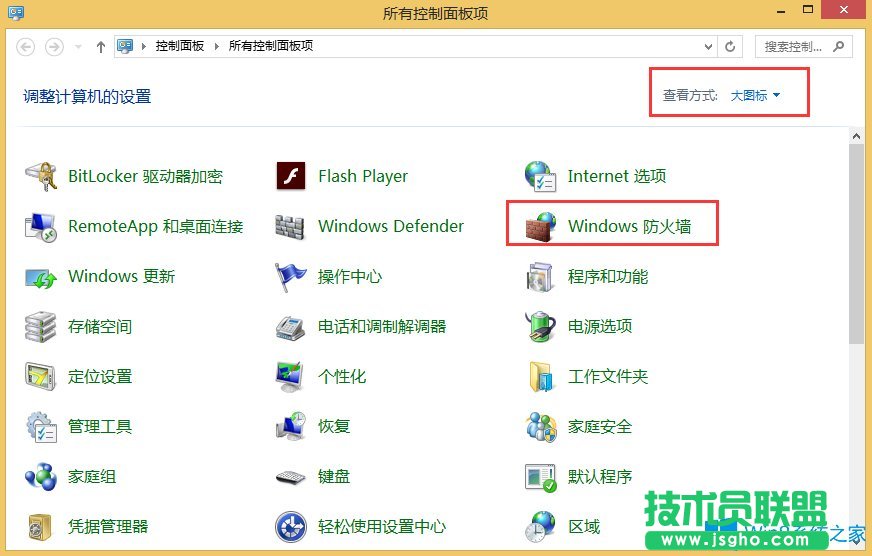Open the BitLocker drive encryption icon
This screenshot has width=872, height=556.
[x=41, y=176]
